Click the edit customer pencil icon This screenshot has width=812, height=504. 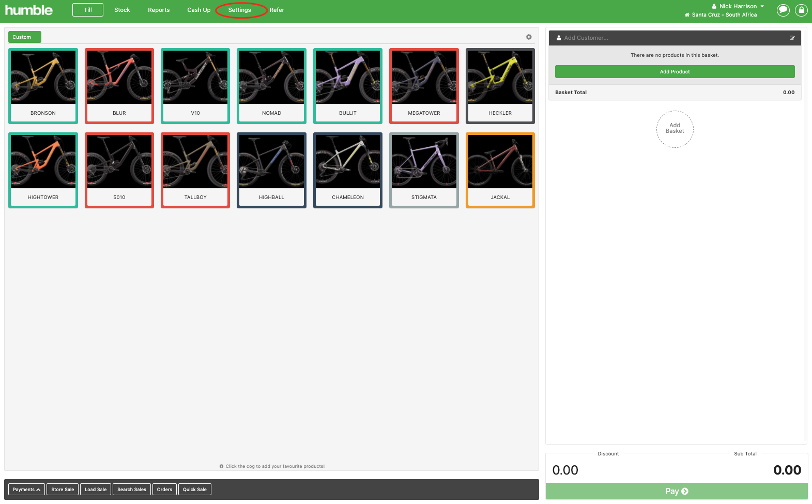(x=792, y=38)
